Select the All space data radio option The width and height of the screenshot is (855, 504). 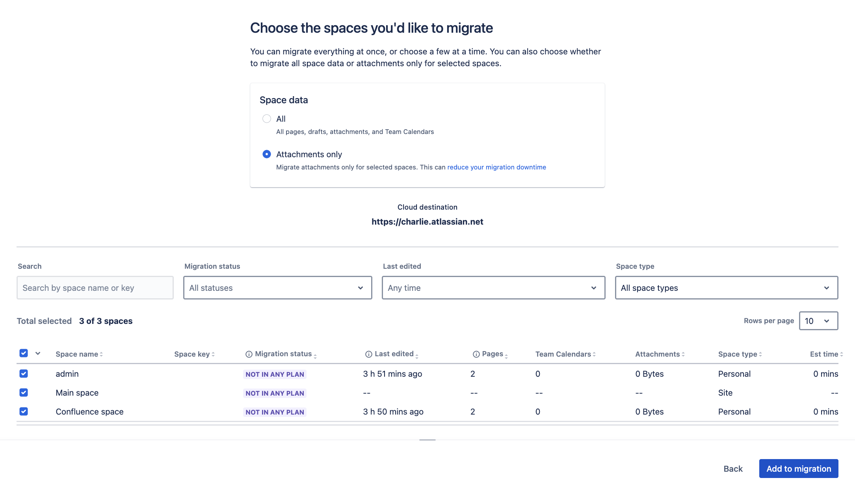(267, 119)
